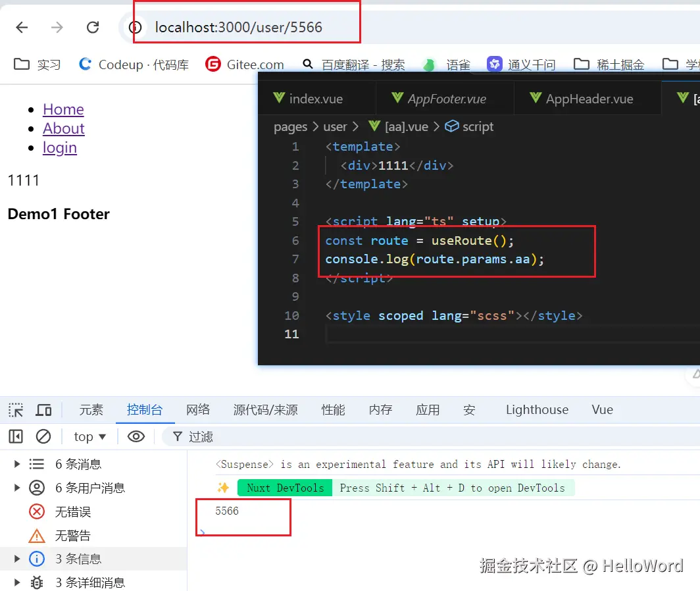Click the console output value 5566

point(227,511)
